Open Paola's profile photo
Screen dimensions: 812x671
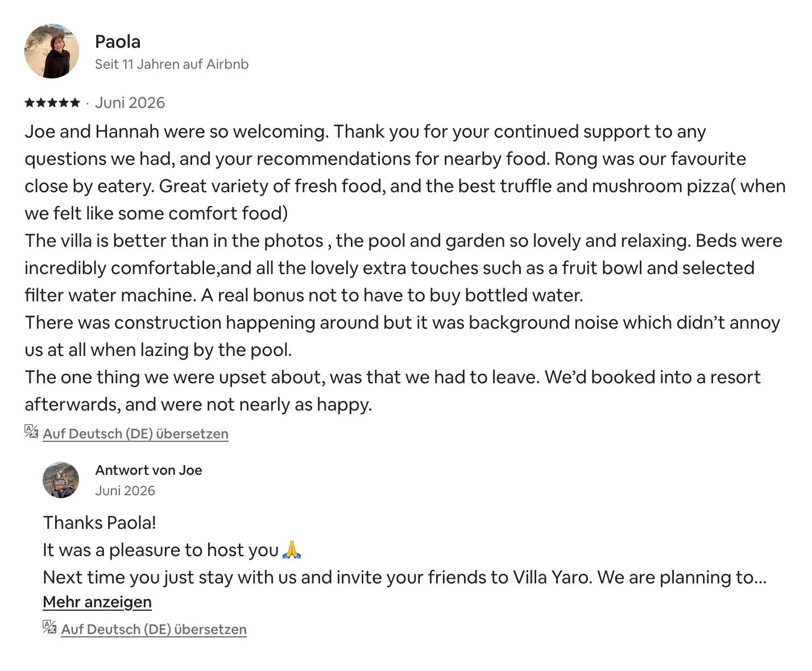pos(52,51)
